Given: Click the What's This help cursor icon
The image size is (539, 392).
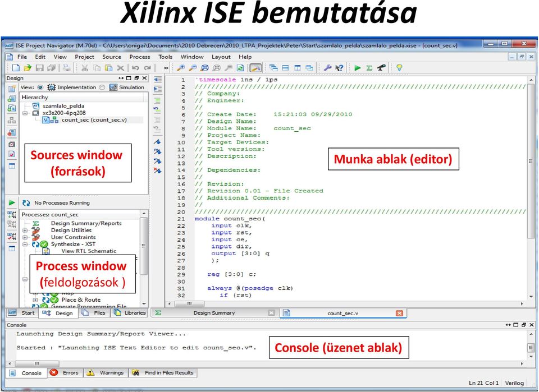Looking at the screenshot, I should [x=339, y=68].
